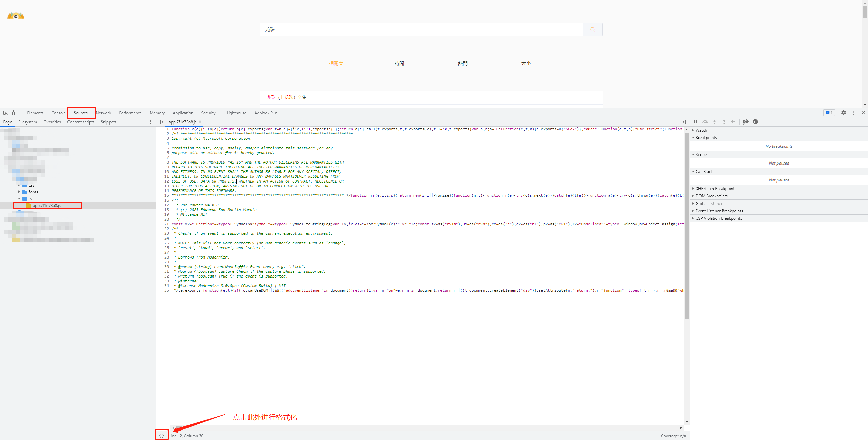Image resolution: width=868 pixels, height=440 pixels.
Task: Open DevTools settings gear
Action: click(x=844, y=113)
